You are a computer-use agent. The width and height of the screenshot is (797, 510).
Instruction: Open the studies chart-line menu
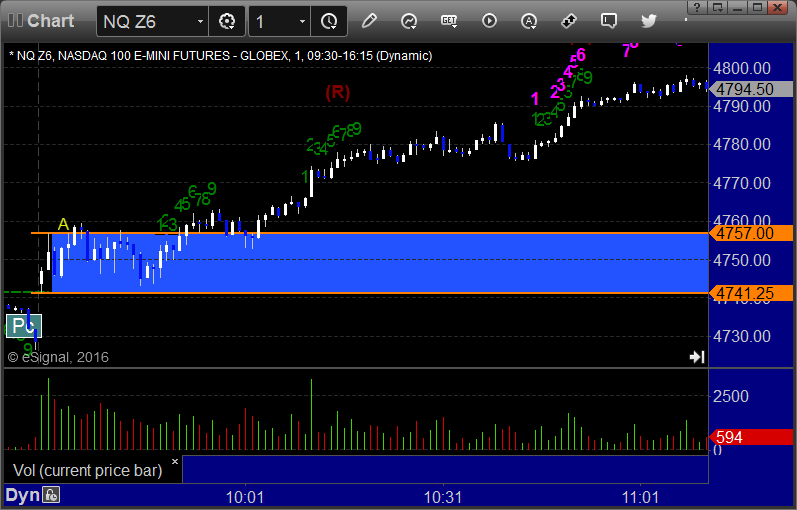[x=409, y=21]
